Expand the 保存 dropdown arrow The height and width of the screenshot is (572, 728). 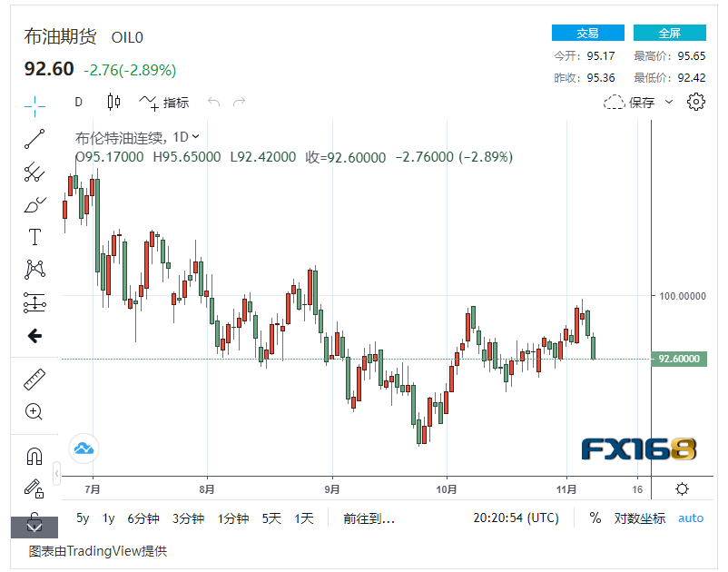[x=670, y=102]
